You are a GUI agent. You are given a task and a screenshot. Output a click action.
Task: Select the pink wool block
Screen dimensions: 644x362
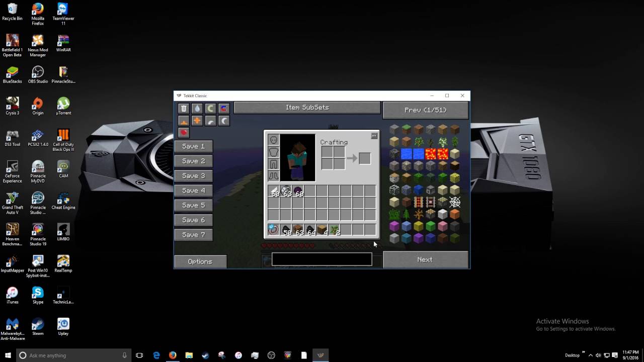pyautogui.click(x=443, y=226)
